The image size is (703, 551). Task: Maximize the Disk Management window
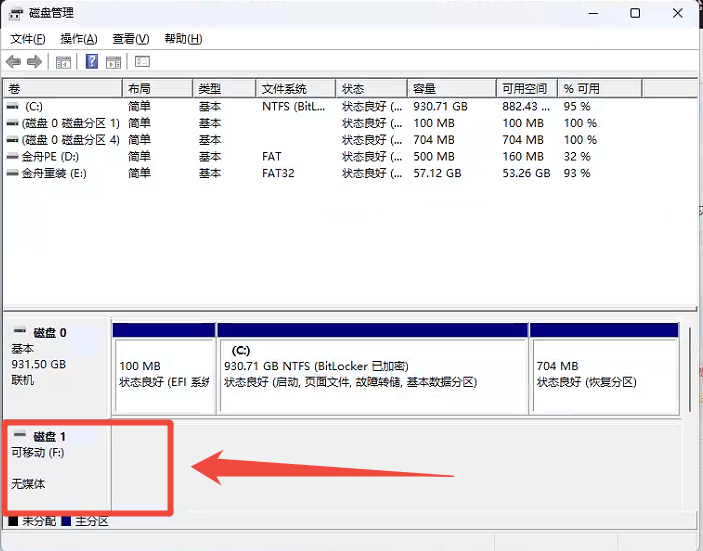click(635, 13)
